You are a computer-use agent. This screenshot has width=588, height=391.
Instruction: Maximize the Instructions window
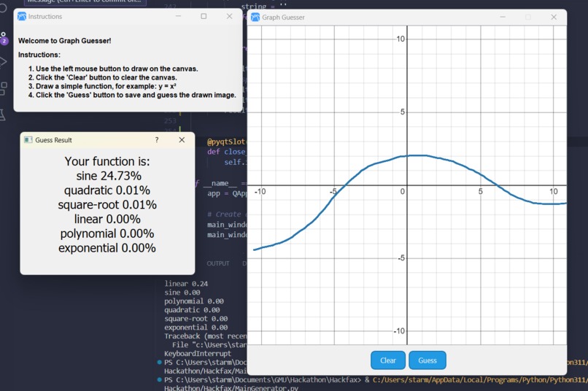[204, 16]
